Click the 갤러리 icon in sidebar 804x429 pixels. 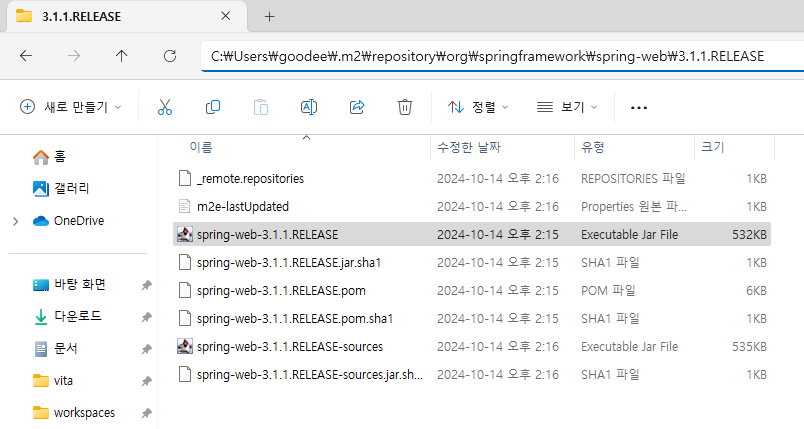(41, 189)
